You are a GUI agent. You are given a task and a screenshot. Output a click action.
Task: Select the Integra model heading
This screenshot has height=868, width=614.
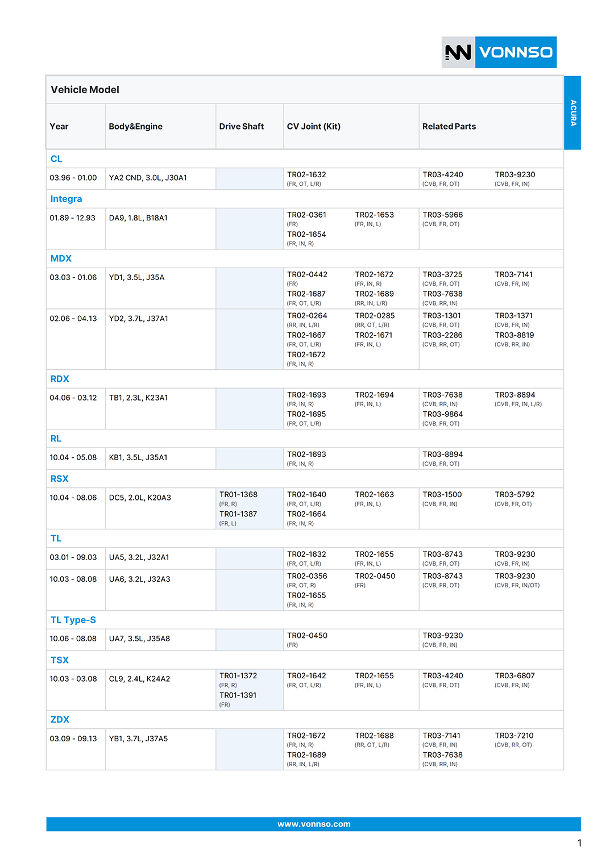click(66, 199)
